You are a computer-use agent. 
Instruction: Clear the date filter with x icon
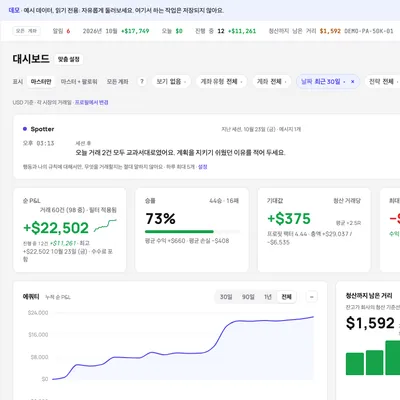352,82
